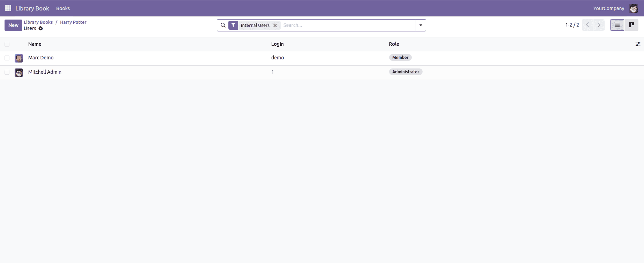Click Mitchell Admin's login cell '1'
644x263 pixels.
pyautogui.click(x=273, y=72)
